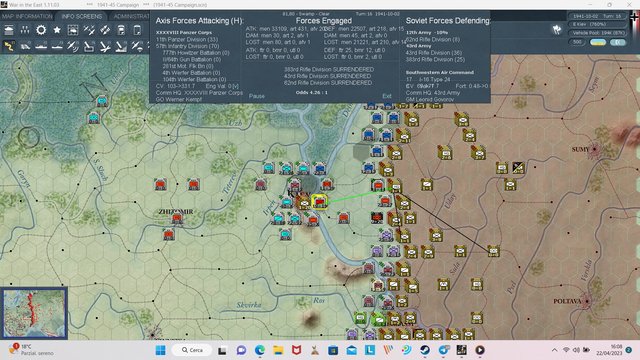Click the 500 value box

coord(577,42)
